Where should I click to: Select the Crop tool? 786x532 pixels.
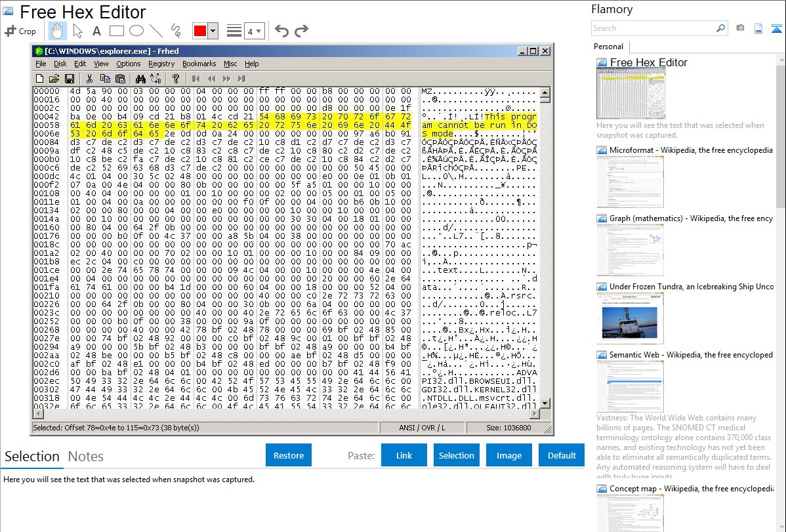click(x=20, y=31)
